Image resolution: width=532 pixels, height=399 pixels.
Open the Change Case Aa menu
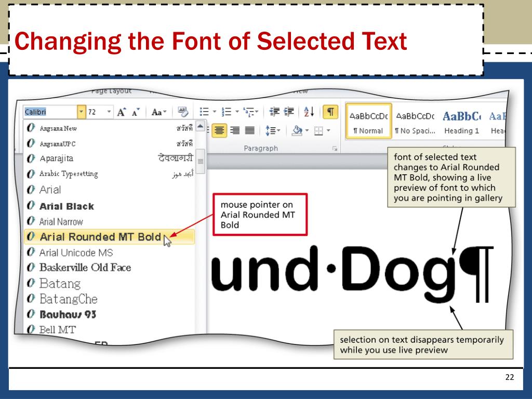159,112
